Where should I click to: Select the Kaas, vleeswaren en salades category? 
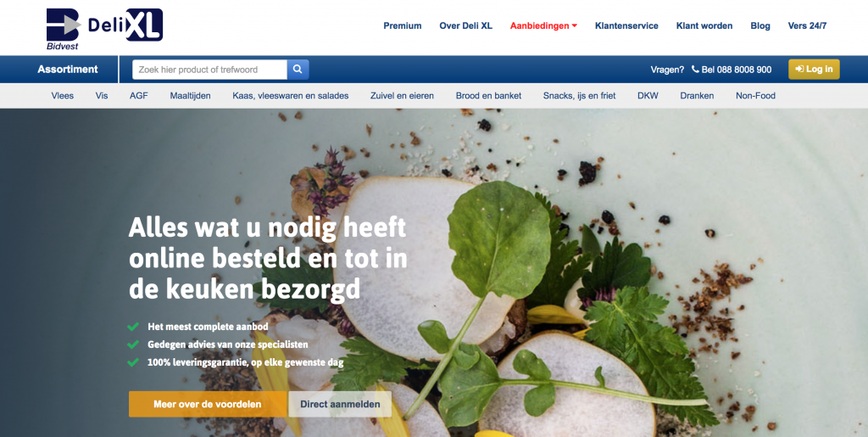pos(291,96)
